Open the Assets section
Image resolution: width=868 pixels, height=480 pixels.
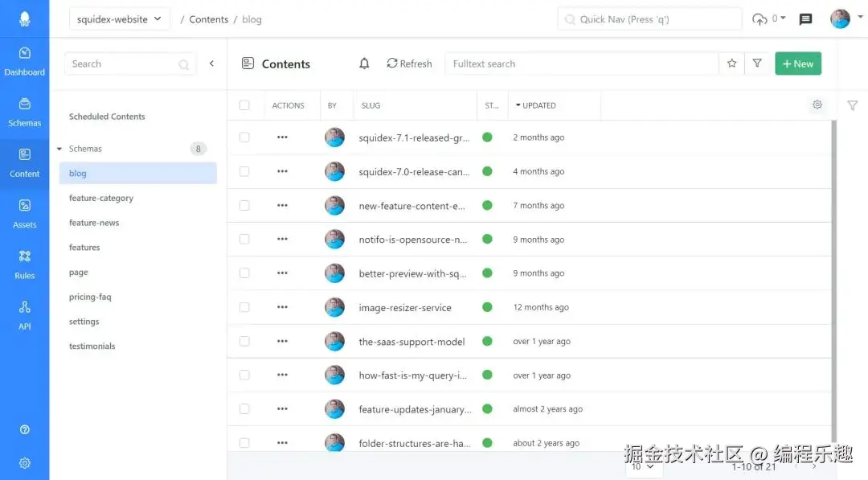point(24,215)
